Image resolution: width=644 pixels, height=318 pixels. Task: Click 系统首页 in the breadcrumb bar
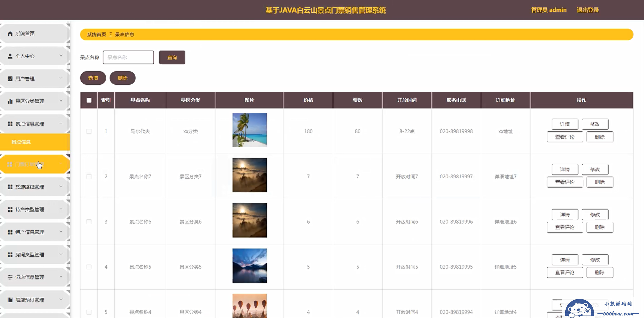[97, 34]
